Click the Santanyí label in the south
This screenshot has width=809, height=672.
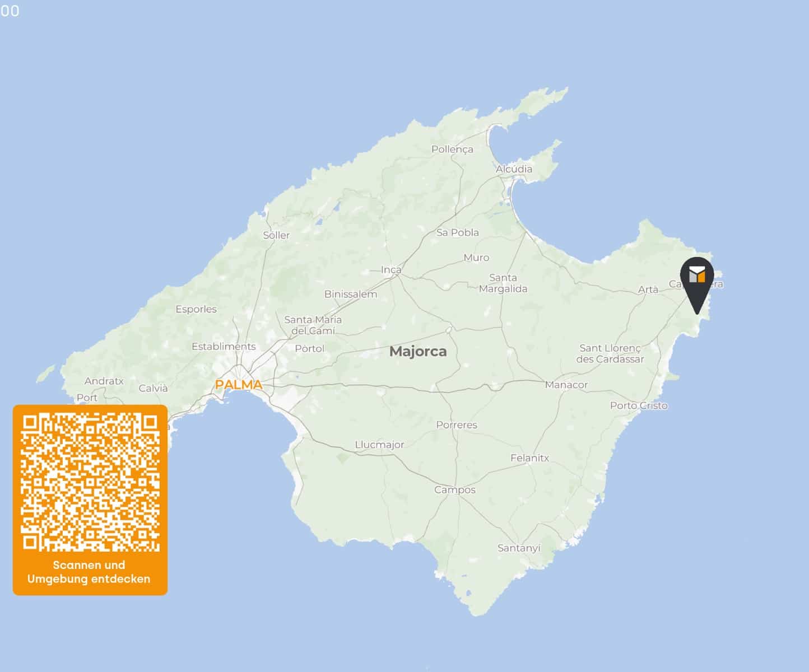coord(519,548)
